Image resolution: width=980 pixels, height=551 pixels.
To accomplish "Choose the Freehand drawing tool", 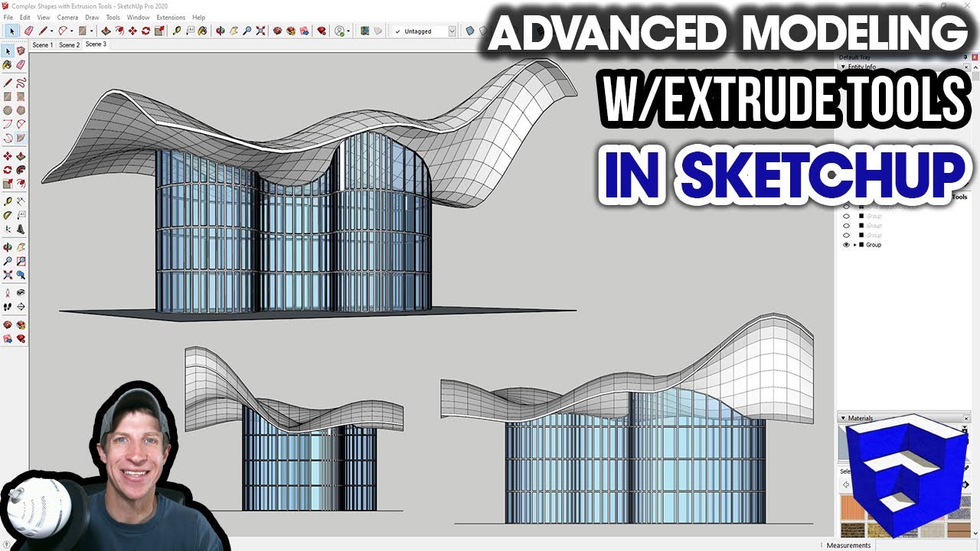I will click(21, 83).
